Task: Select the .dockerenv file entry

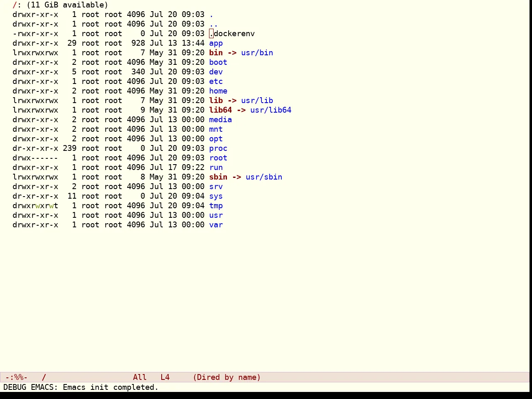Action: [232, 34]
